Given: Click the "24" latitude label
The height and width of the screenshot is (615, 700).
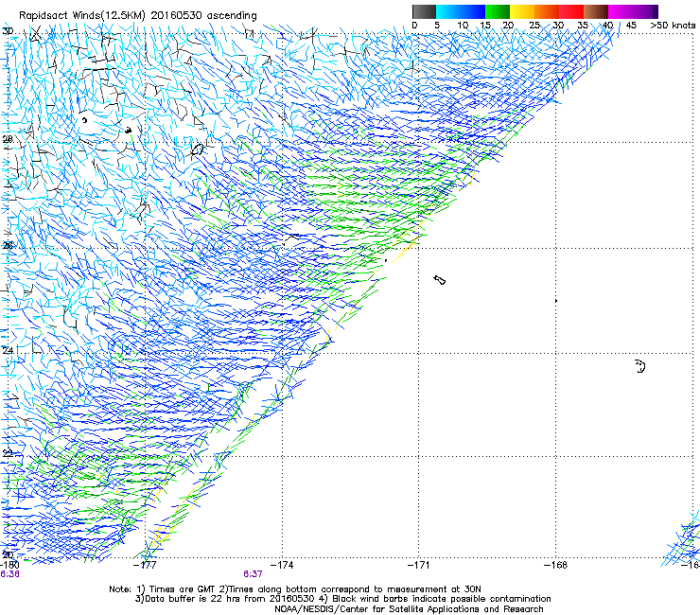Looking at the screenshot, I should (x=8, y=350).
